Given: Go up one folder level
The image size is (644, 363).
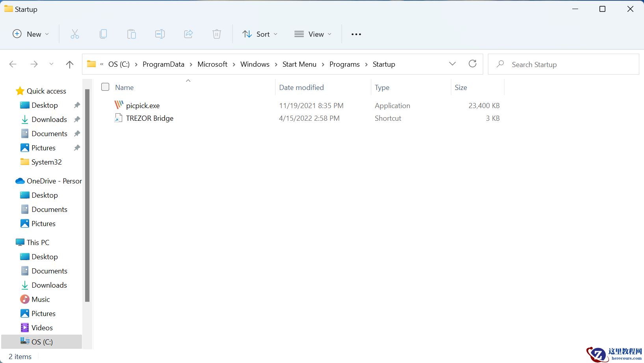Looking at the screenshot, I should tap(70, 64).
